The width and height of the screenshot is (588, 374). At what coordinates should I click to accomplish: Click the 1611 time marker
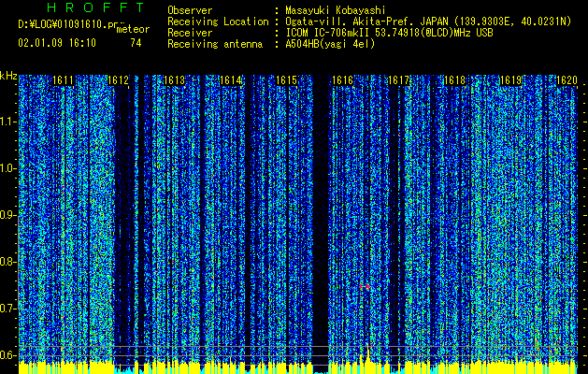pyautogui.click(x=63, y=80)
